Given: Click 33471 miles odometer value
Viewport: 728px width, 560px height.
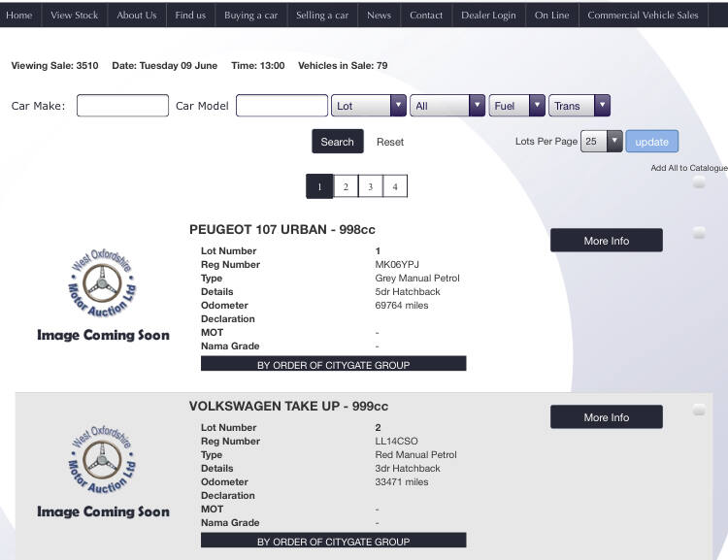Looking at the screenshot, I should click(402, 481).
